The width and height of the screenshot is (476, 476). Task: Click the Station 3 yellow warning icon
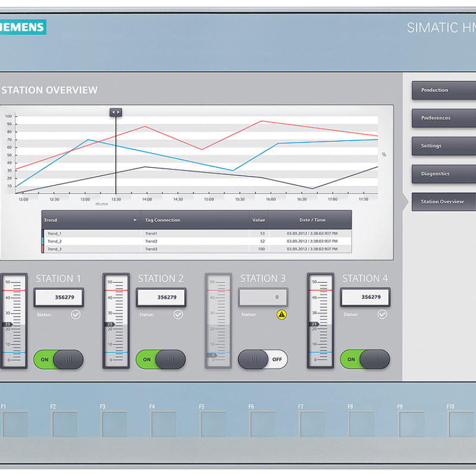[281, 314]
